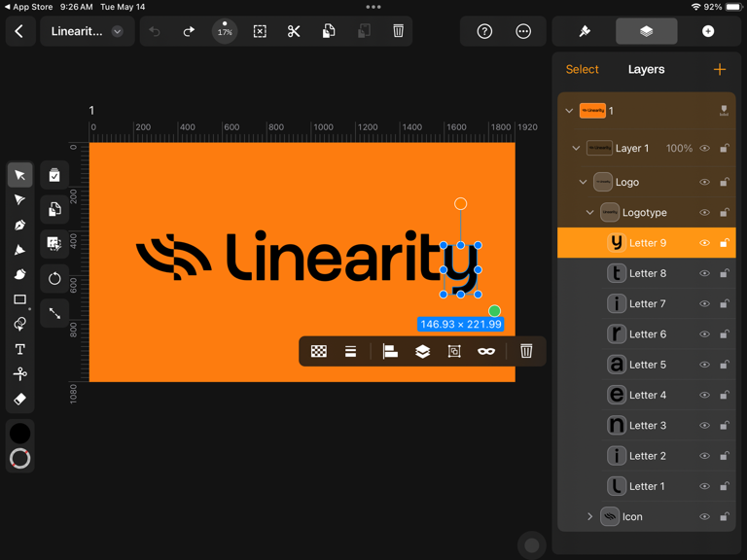747x560 pixels.
Task: Tap the scale diagonal arrows icon
Action: [54, 313]
